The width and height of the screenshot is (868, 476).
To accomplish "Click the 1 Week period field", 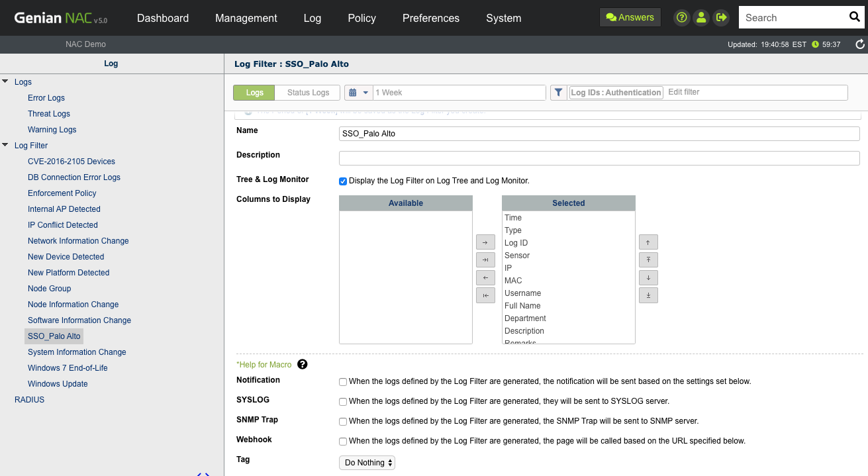I will 459,93.
